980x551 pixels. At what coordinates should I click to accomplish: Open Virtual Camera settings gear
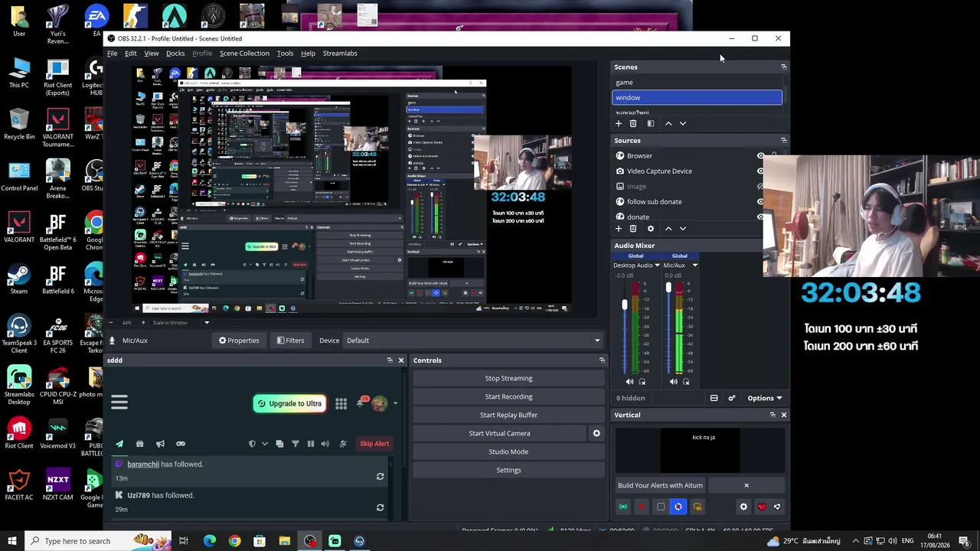point(596,433)
